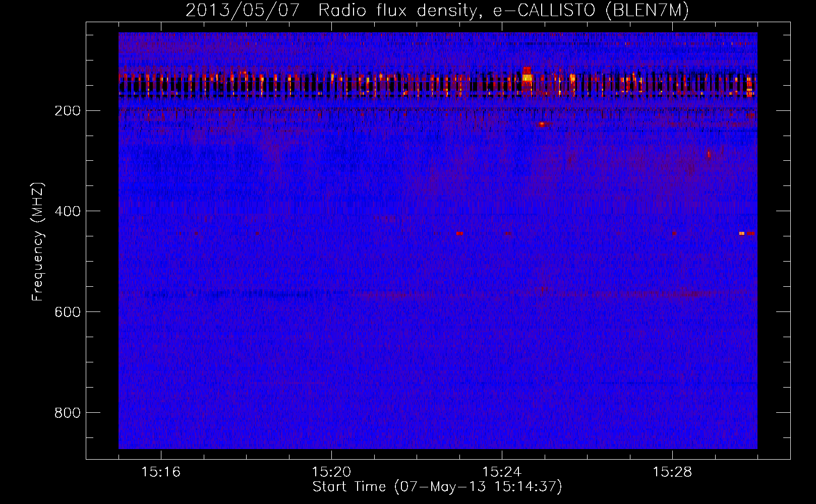The image size is (816, 504).
Task: Click the 400 frequency tick label
Action: click(67, 211)
